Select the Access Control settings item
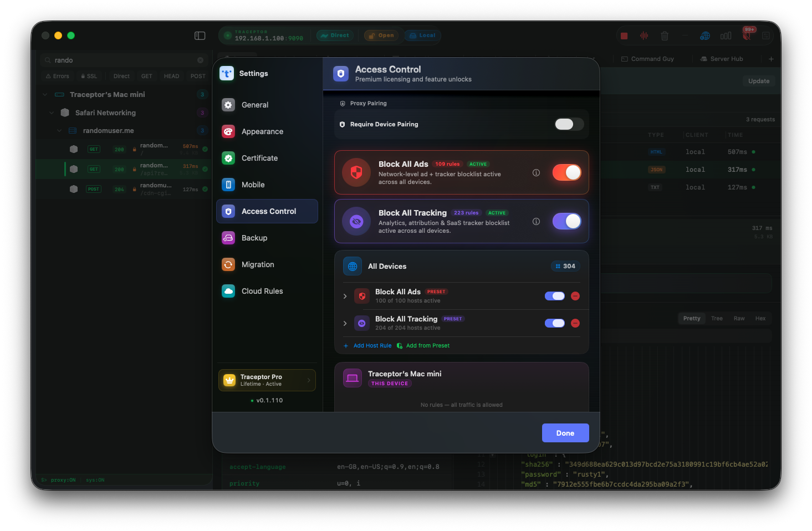This screenshot has height=531, width=812. point(267,211)
